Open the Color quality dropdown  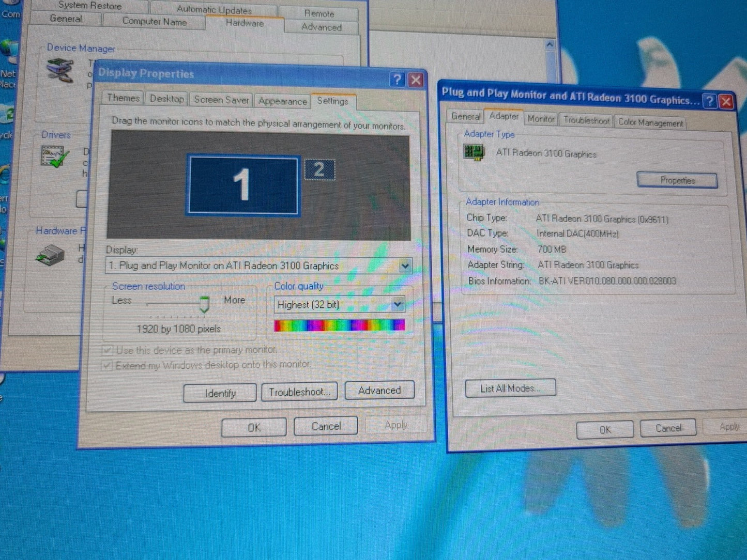[397, 304]
